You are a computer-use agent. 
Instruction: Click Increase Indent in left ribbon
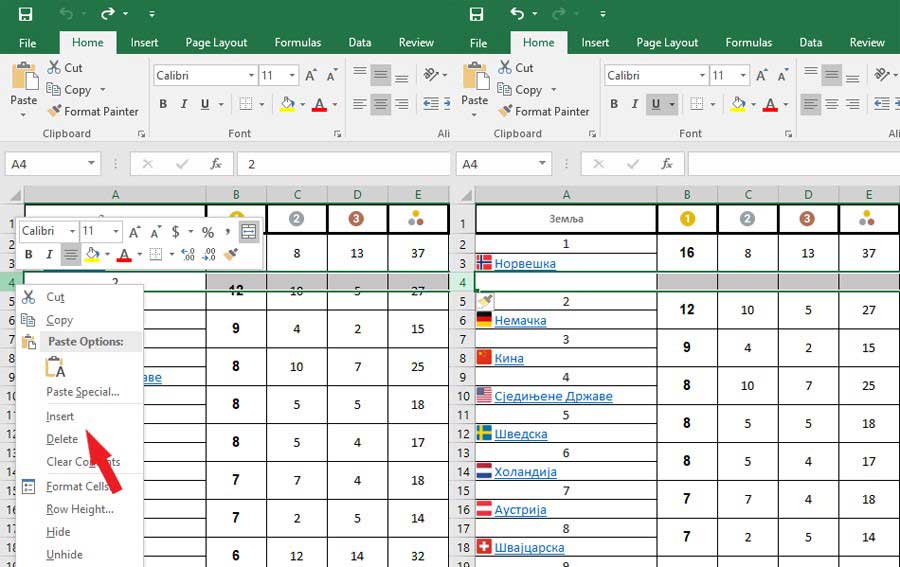(446, 103)
